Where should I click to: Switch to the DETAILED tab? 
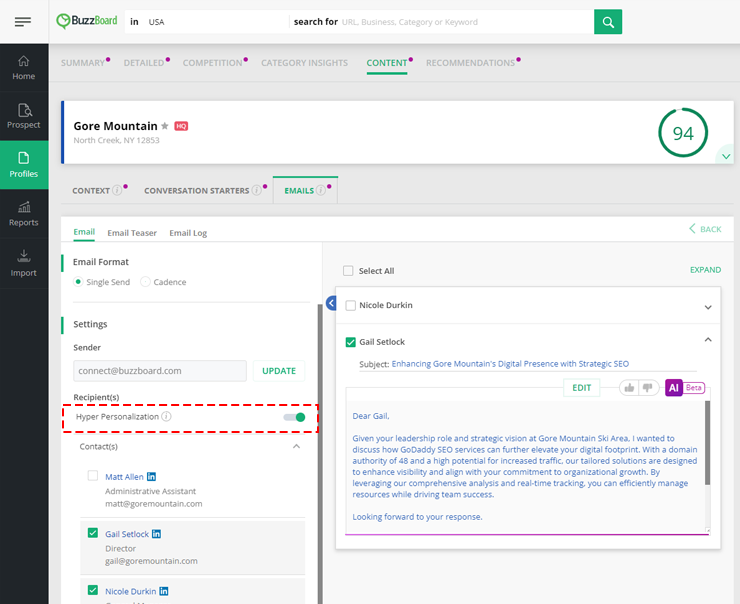(144, 63)
